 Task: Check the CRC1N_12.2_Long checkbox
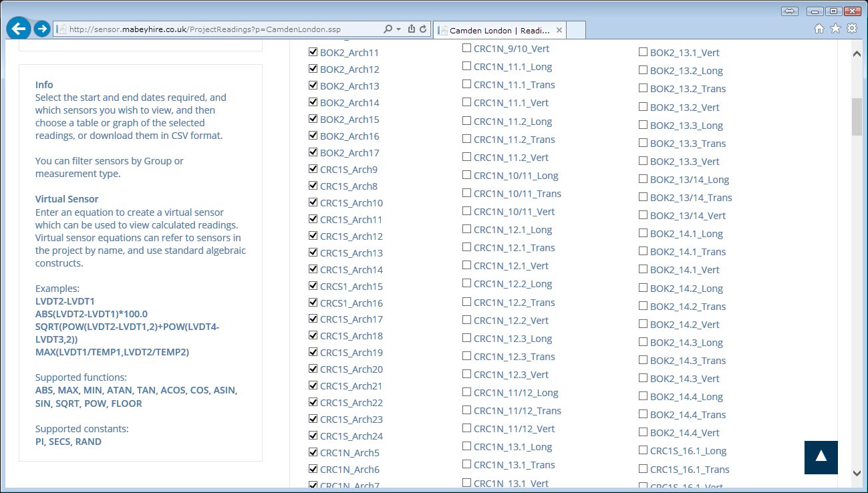pyautogui.click(x=466, y=283)
